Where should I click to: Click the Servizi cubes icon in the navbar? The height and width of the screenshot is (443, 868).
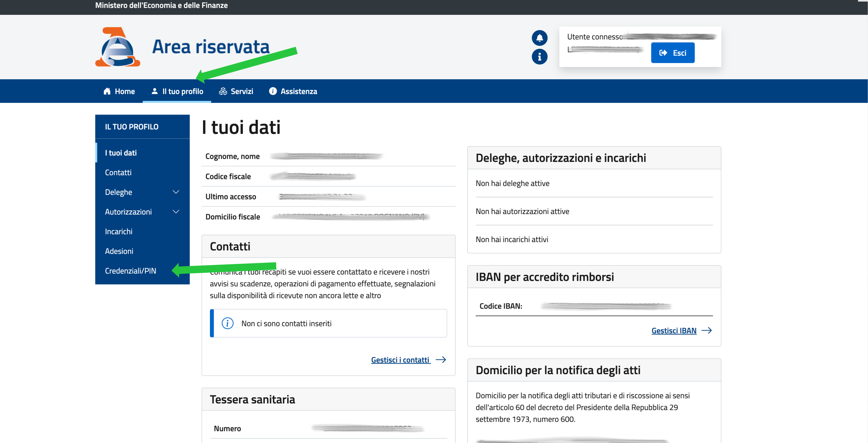point(223,91)
